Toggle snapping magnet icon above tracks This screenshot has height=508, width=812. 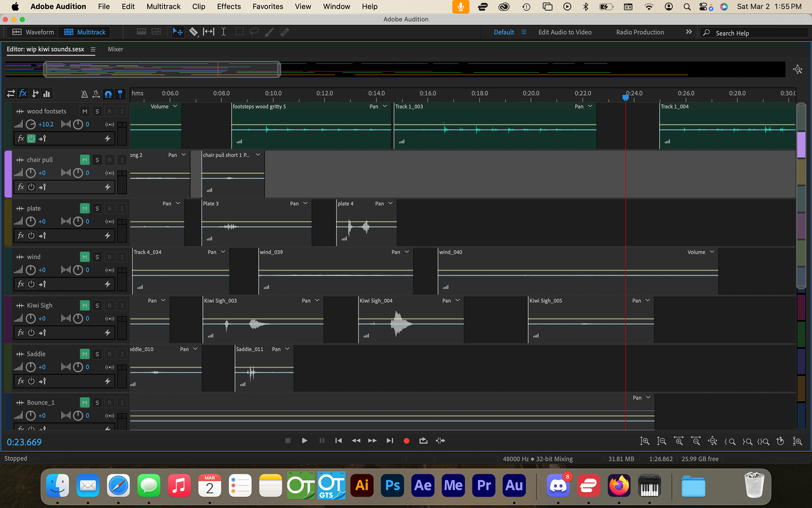[108, 94]
